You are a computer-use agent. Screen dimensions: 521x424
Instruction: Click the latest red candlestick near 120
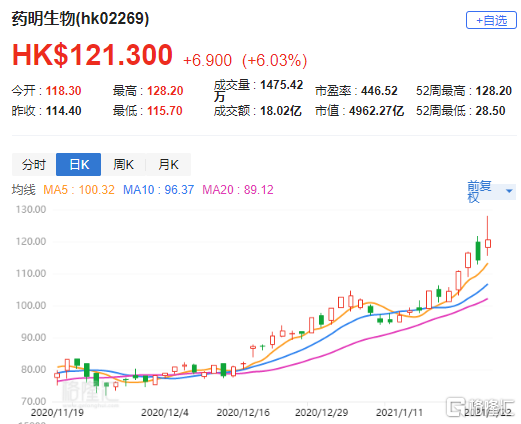pos(488,243)
